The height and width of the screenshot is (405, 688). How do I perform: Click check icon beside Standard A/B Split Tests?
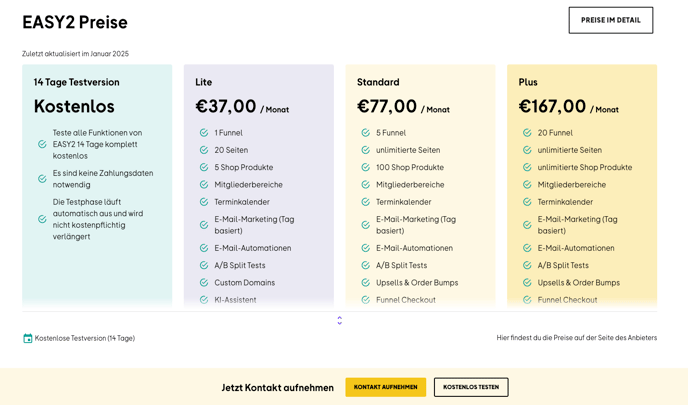[x=366, y=265]
